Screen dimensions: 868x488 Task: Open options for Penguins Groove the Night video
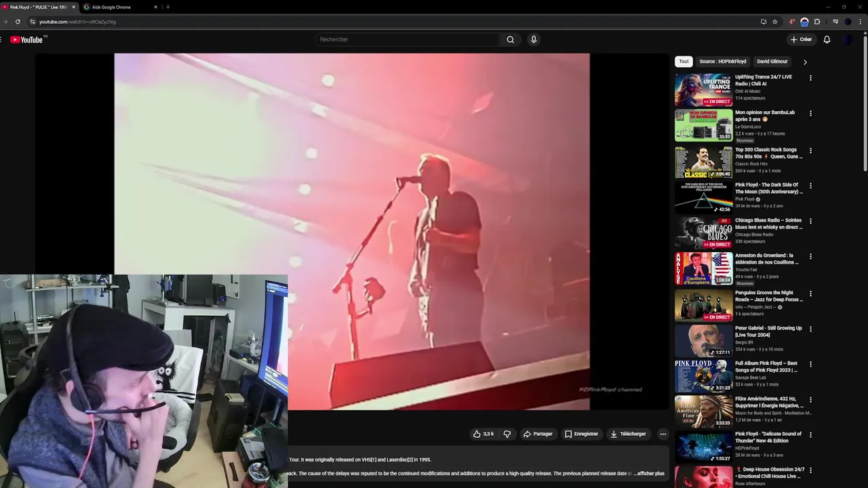810,293
